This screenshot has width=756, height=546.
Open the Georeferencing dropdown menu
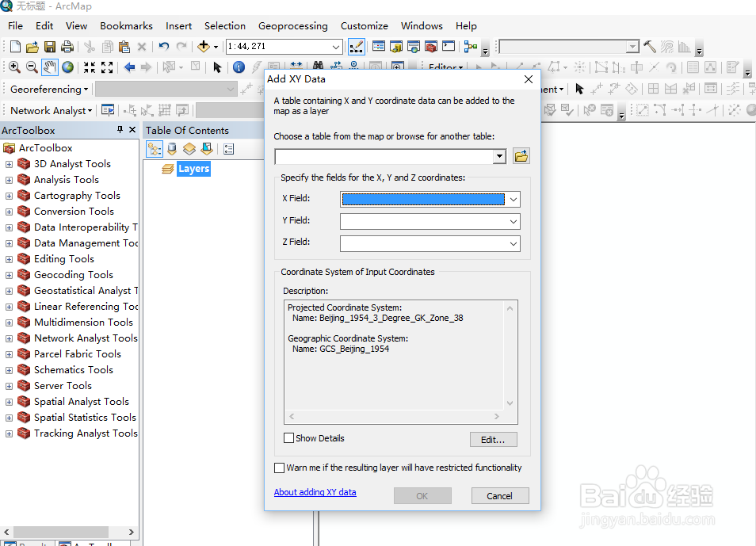point(49,90)
